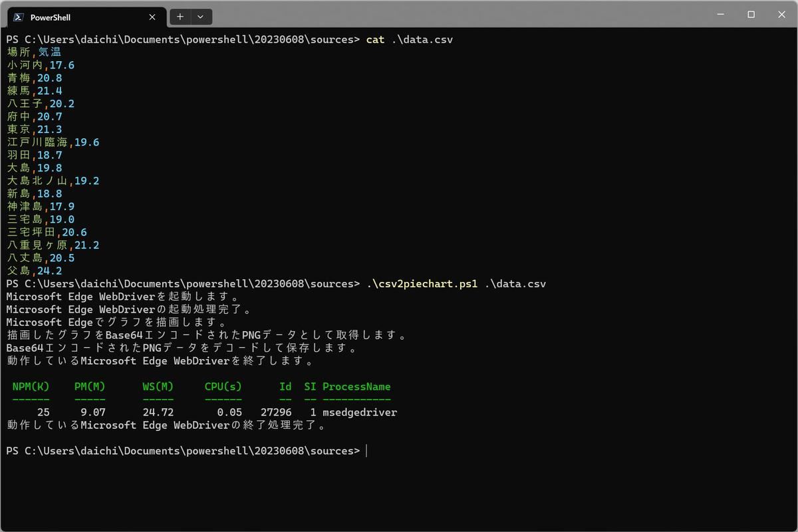The image size is (798, 532).
Task: Select the PowerShell tab
Action: [x=85, y=17]
